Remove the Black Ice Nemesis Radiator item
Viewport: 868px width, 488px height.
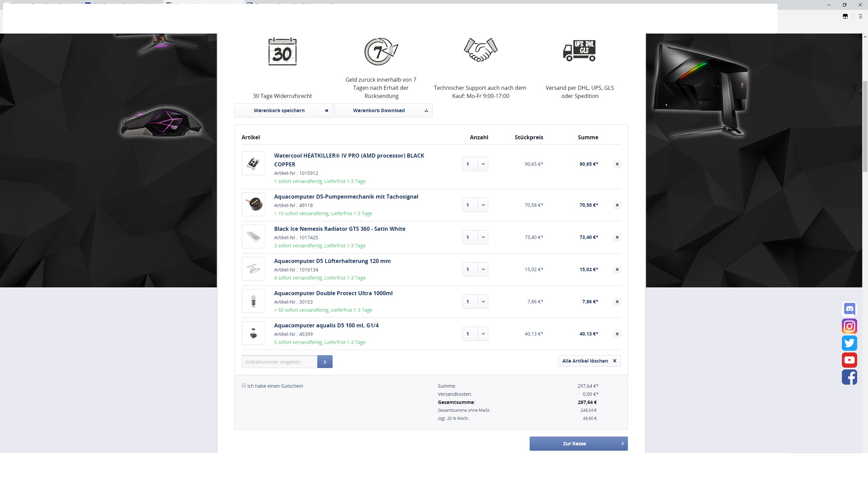coord(617,237)
